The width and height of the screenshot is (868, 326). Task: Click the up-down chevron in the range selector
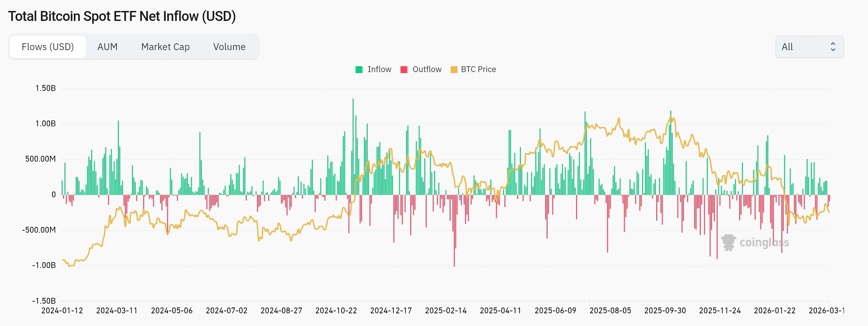click(x=833, y=47)
